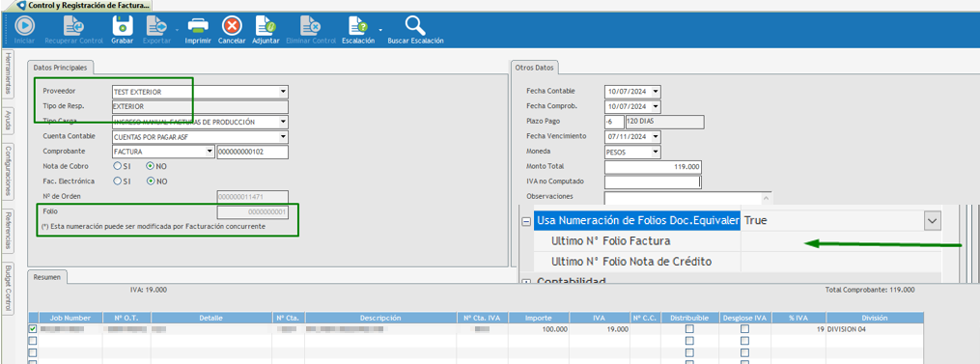Check the second summary row checkbox
980x364 pixels.
click(x=33, y=341)
